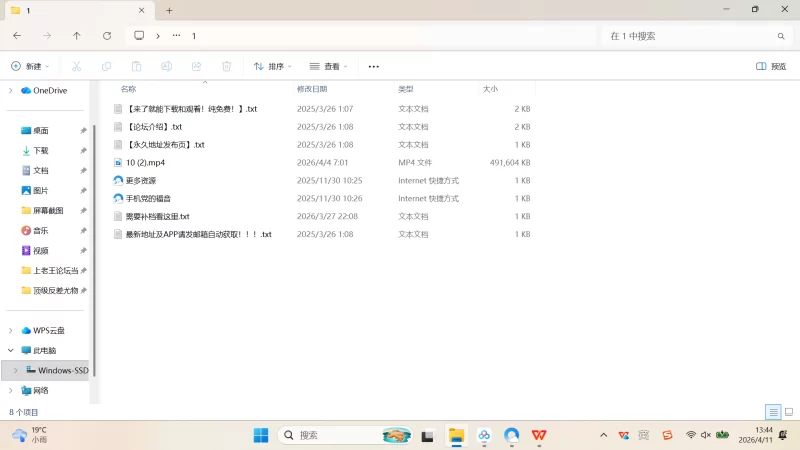Click the 在 1 中搜索 search box
Screen dimensions: 800x450
[690, 35]
